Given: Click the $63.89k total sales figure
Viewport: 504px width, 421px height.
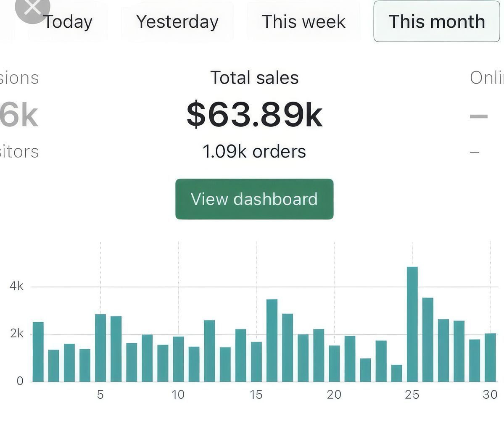Looking at the screenshot, I should (x=254, y=115).
